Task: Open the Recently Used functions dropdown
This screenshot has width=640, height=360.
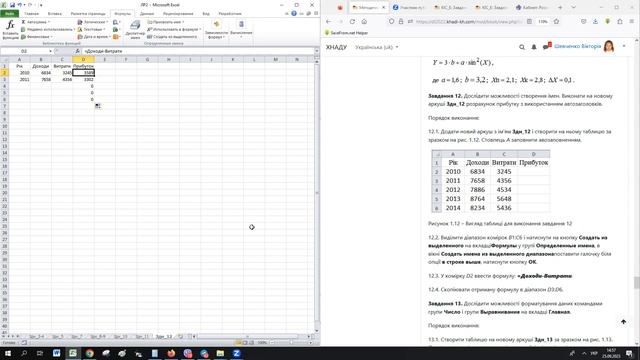Action: pos(47,29)
